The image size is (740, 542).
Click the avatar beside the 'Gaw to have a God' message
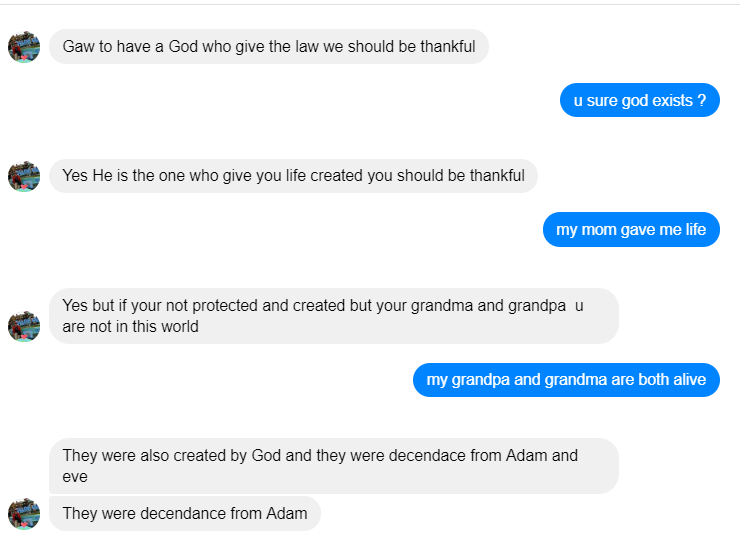[x=24, y=47]
